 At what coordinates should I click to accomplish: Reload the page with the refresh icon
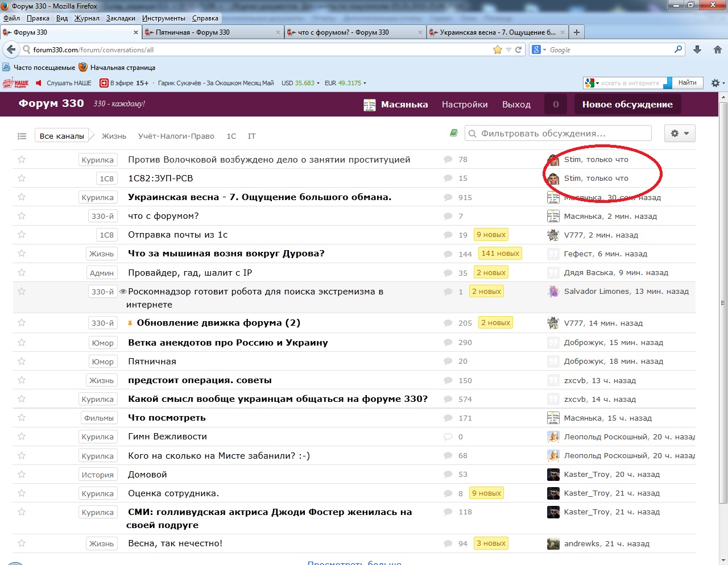[x=519, y=49]
